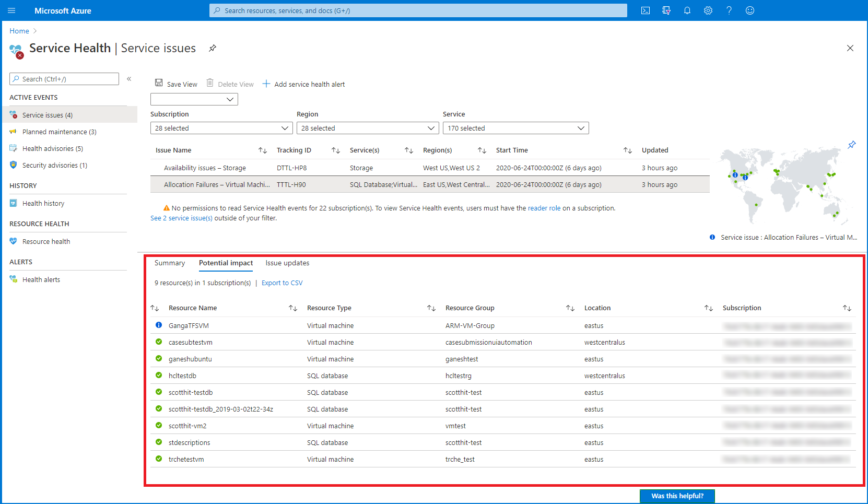Open portal settings gear icon
This screenshot has height=504, width=868.
pos(708,10)
